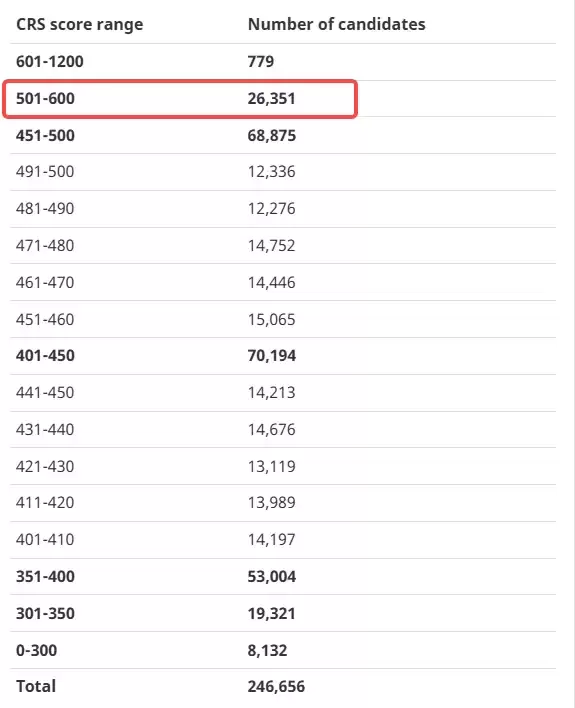Select the 471-480 score range cell
The image size is (575, 708).
pyautogui.click(x=45, y=246)
